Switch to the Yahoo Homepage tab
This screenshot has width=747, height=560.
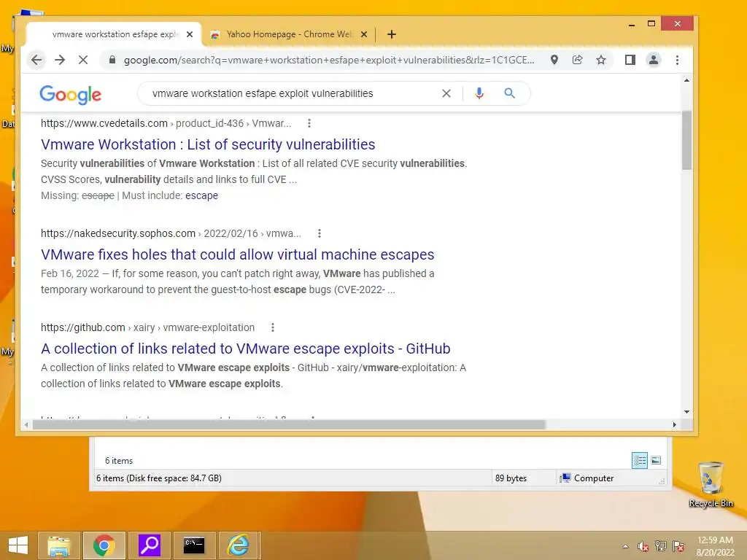point(289,34)
